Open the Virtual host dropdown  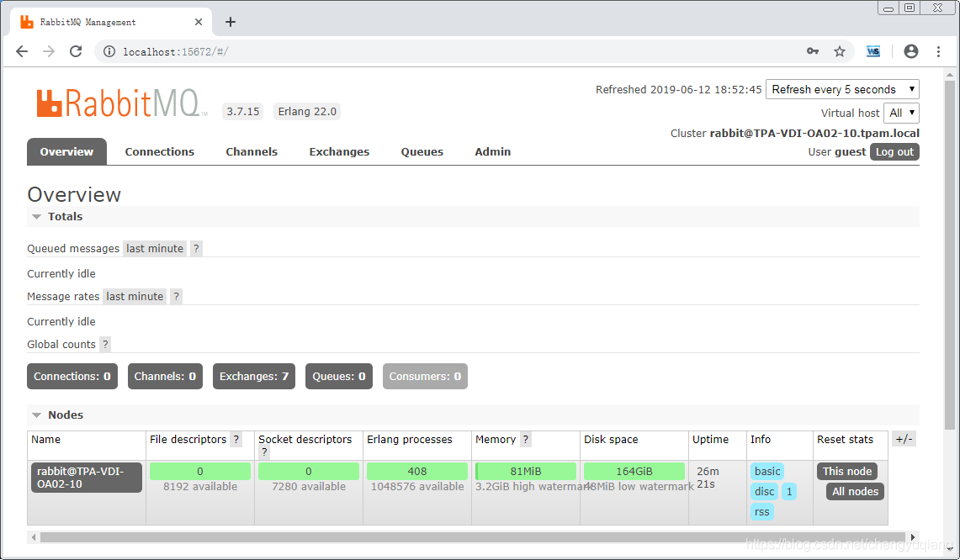pos(901,113)
